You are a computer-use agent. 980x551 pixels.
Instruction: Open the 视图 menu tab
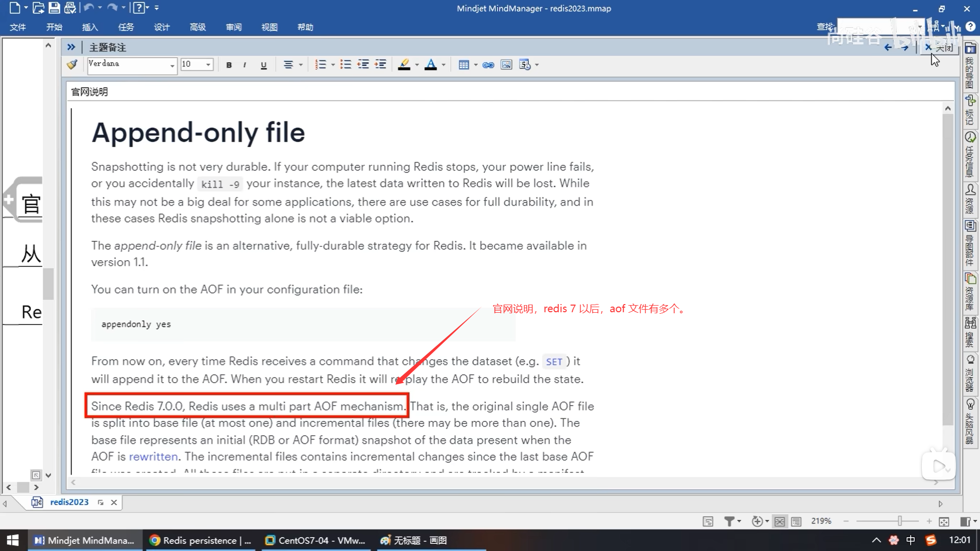click(269, 27)
